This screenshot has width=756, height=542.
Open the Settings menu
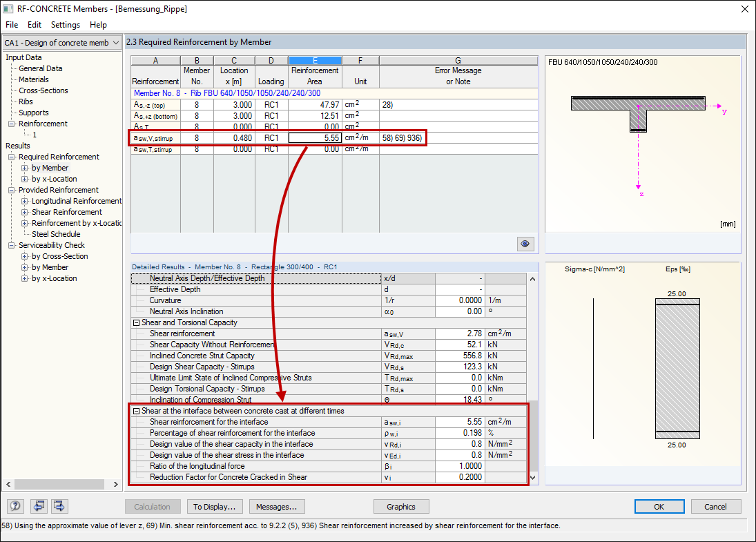pos(65,24)
